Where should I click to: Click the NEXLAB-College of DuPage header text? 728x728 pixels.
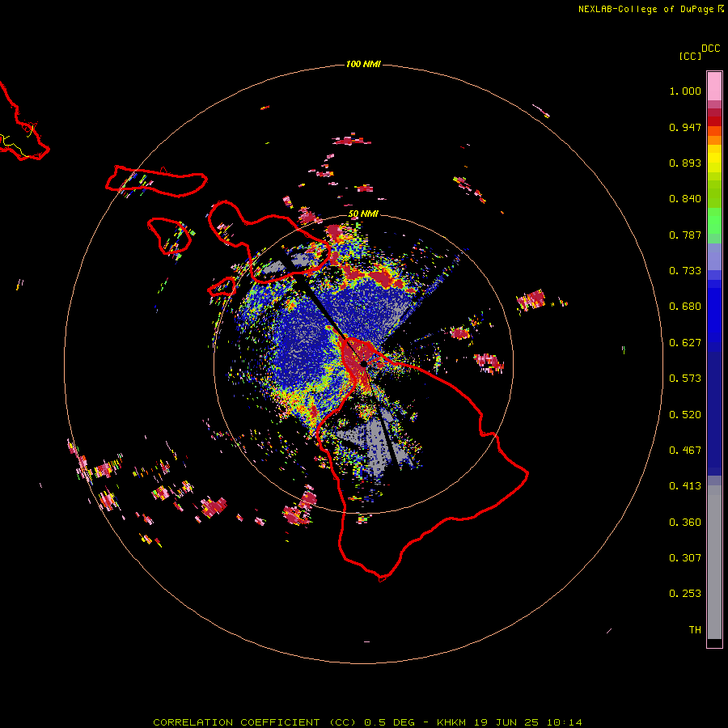coord(650,9)
